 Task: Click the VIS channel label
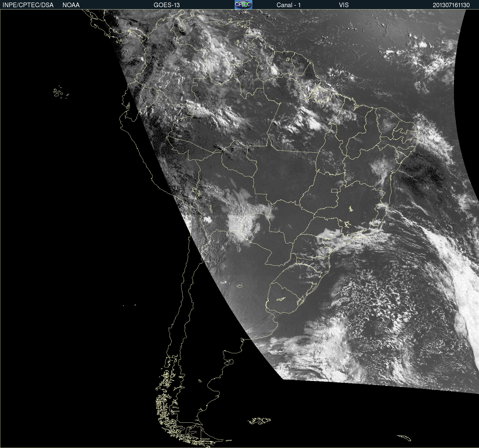(x=344, y=5)
